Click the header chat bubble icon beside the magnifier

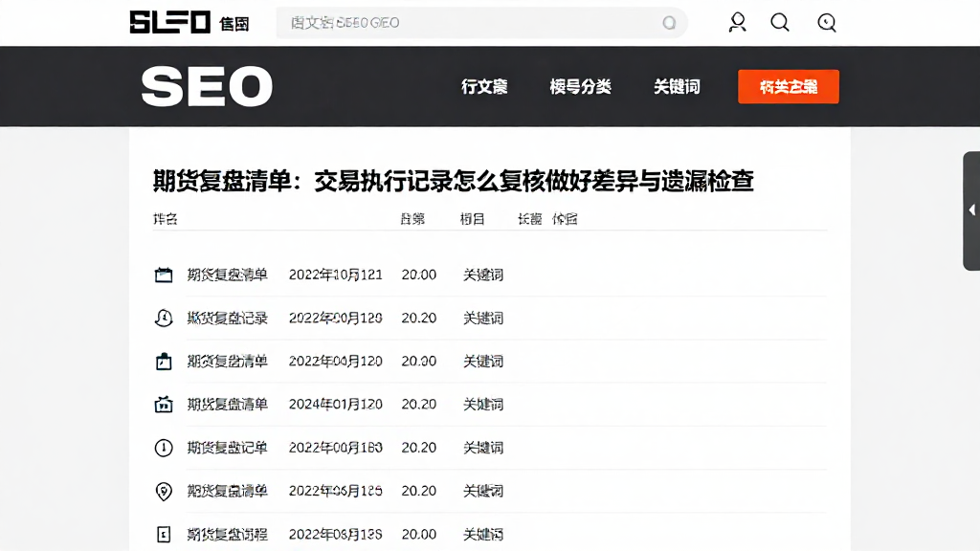click(827, 23)
